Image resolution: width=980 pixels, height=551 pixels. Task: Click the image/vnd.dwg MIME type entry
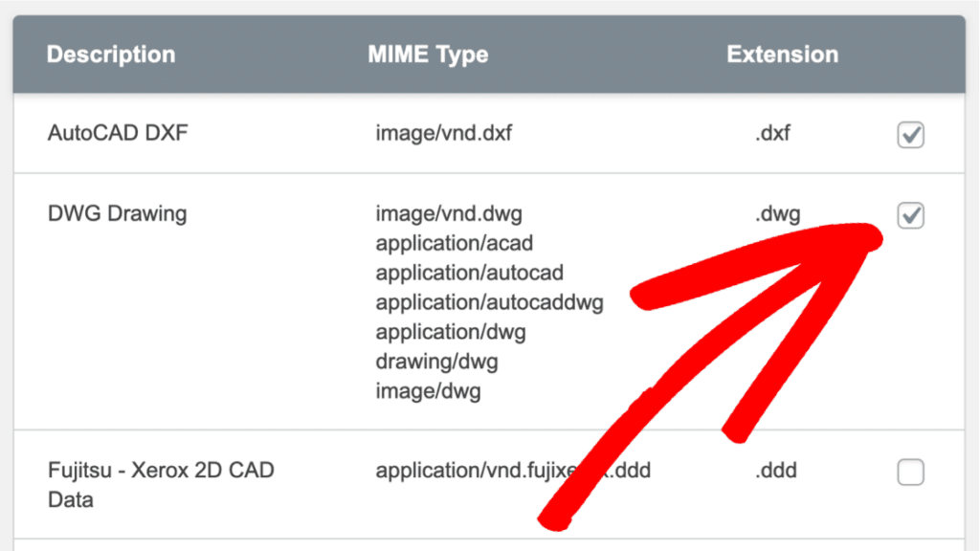[449, 213]
